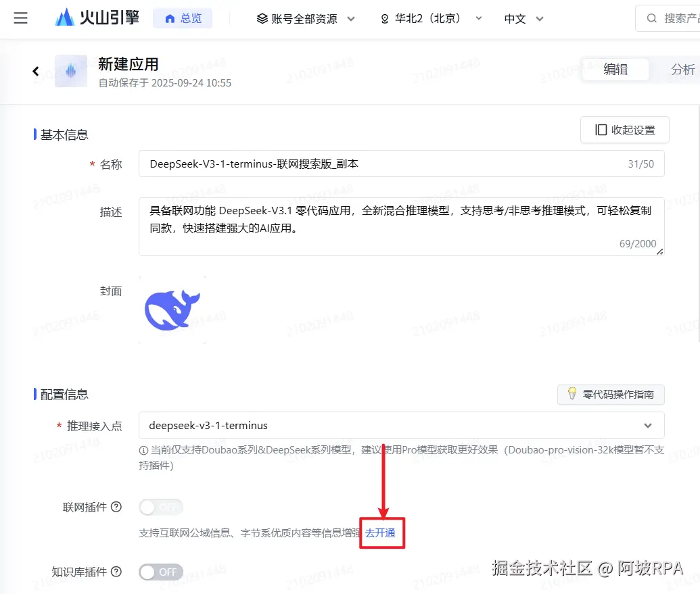Go to the 总览 overview home
700x594 pixels.
pyautogui.click(x=183, y=18)
